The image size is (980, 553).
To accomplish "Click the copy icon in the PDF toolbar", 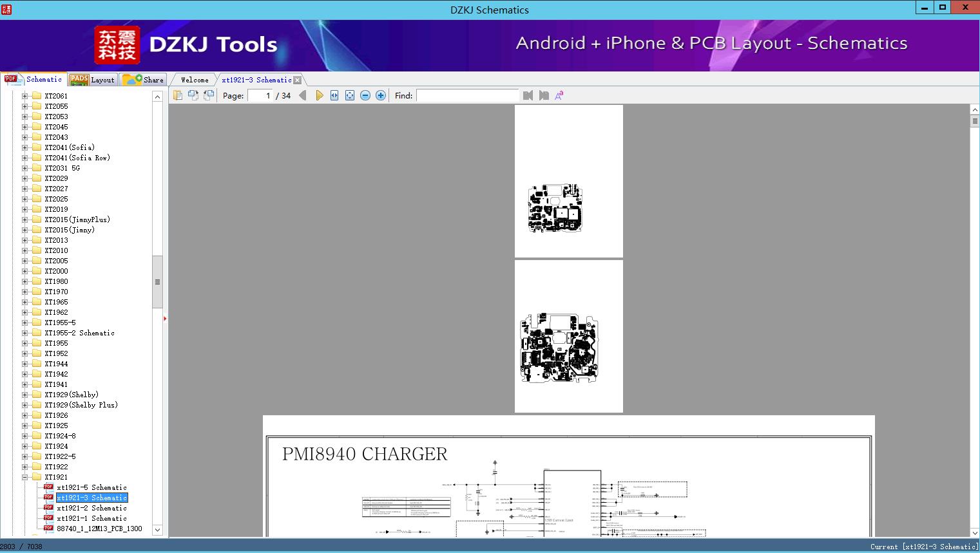I will pyautogui.click(x=177, y=95).
